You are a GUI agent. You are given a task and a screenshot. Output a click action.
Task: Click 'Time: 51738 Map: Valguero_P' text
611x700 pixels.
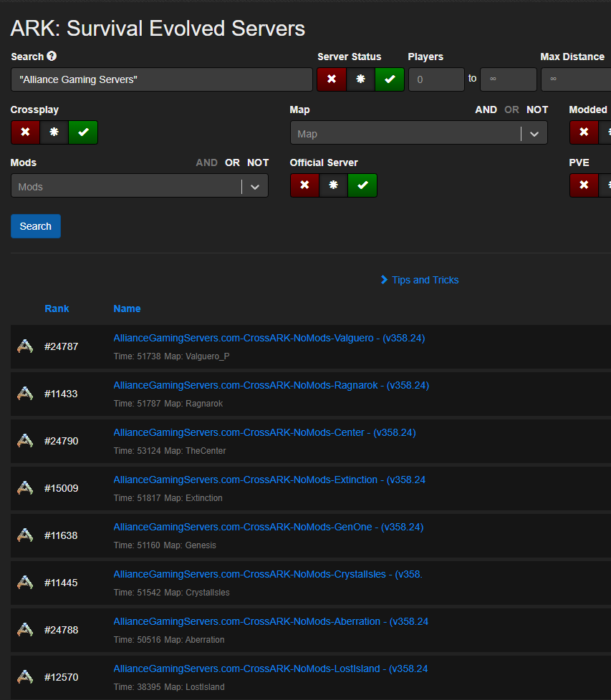[171, 356]
